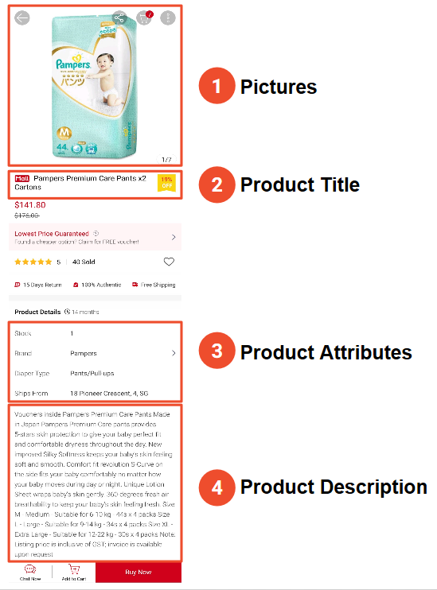Click the Product Details heading
437x590 pixels.
38,312
